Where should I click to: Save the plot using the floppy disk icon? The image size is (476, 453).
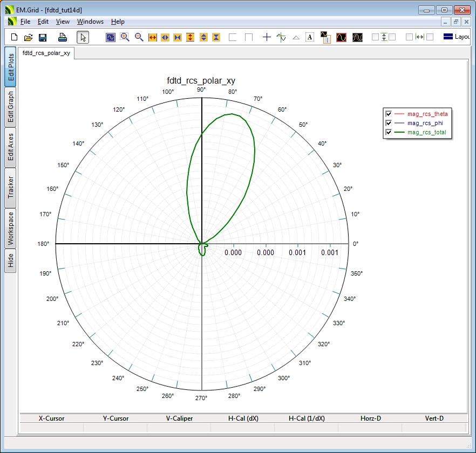[x=43, y=37]
